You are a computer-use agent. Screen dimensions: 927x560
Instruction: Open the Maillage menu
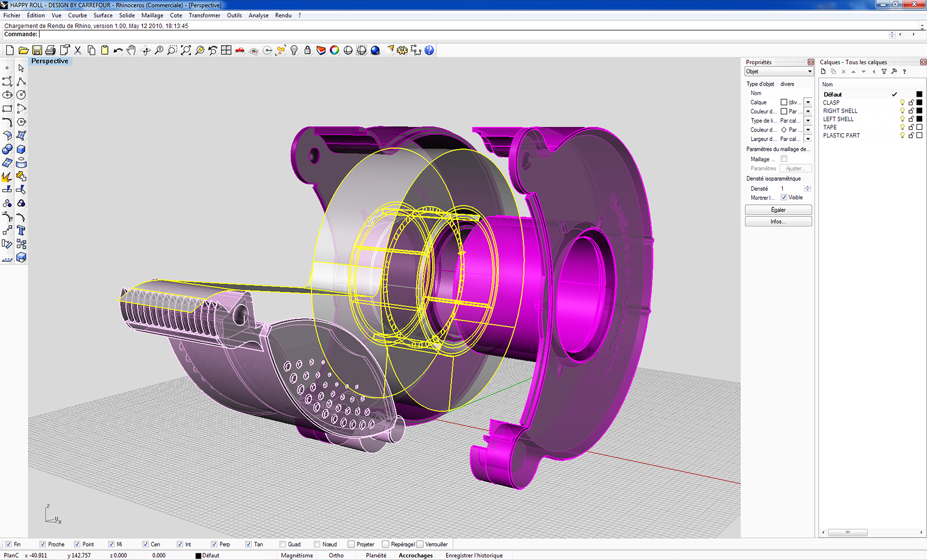pyautogui.click(x=152, y=15)
